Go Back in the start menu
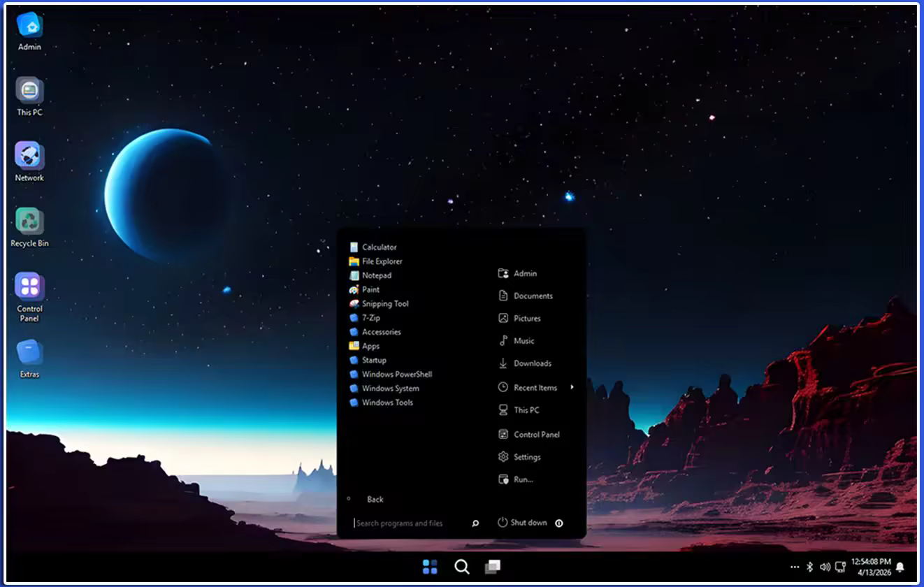This screenshot has height=587, width=924. [375, 500]
